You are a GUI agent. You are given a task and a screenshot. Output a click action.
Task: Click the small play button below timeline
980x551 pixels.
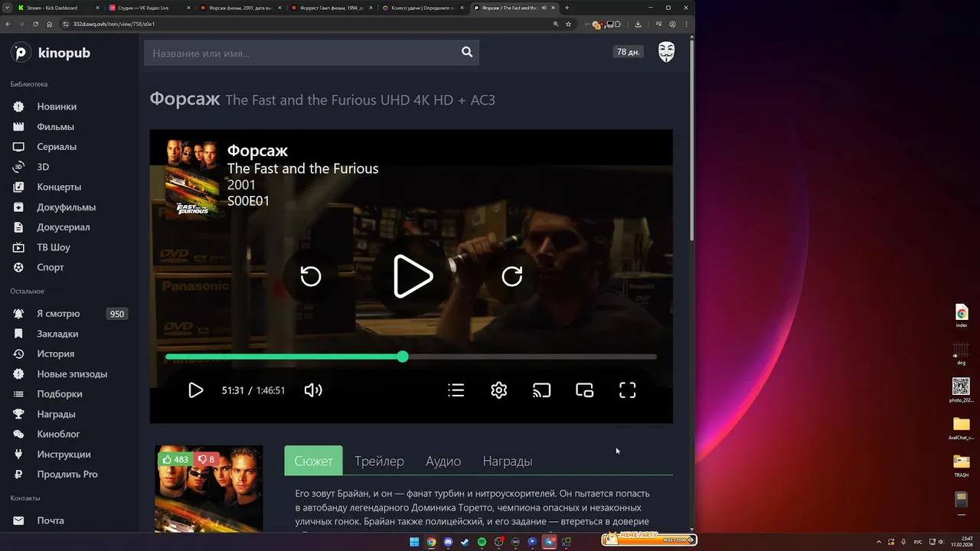195,390
